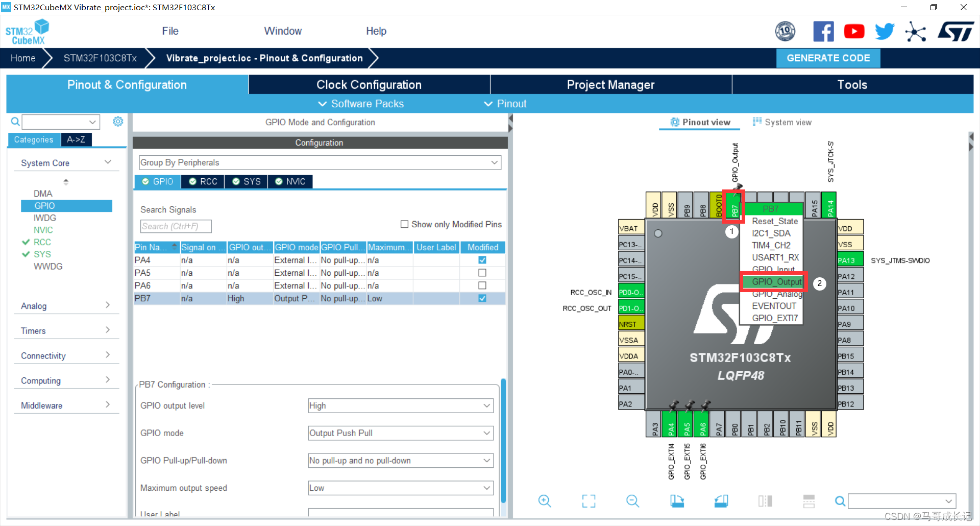
Task: Open the Twitter bird icon
Action: click(885, 32)
